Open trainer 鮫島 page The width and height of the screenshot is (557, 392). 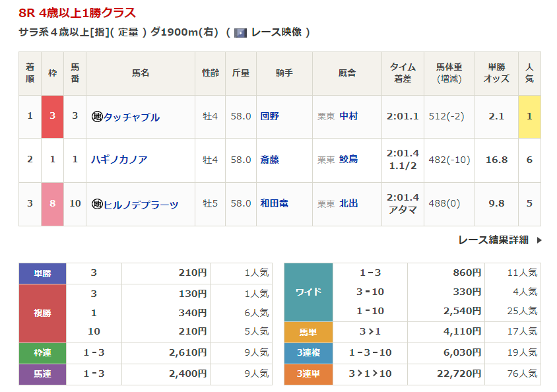point(348,159)
